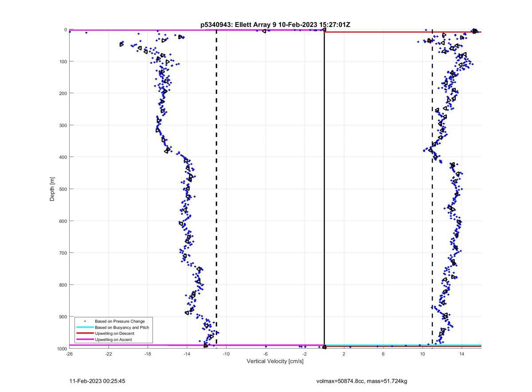Click the x-axis tick label '-14'
Screen dimensions: 532x392
point(187,354)
